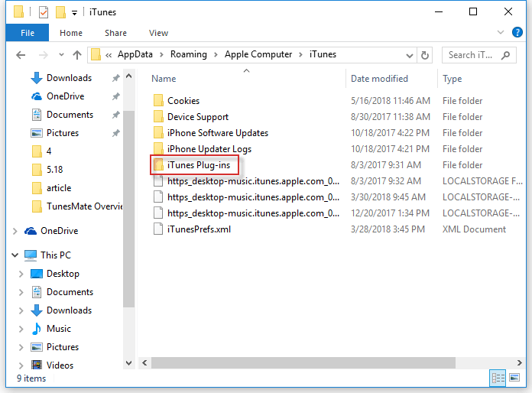Switch to Details view layout
This screenshot has height=393, width=532.
click(498, 378)
